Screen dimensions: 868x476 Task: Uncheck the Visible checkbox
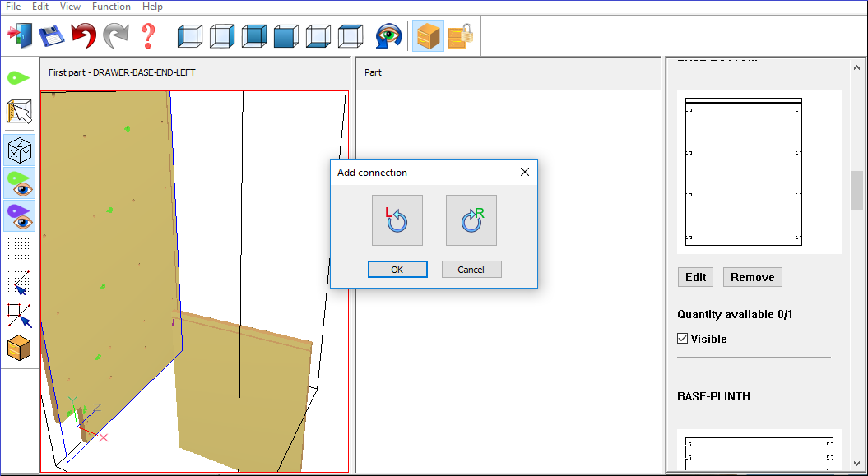coord(683,339)
